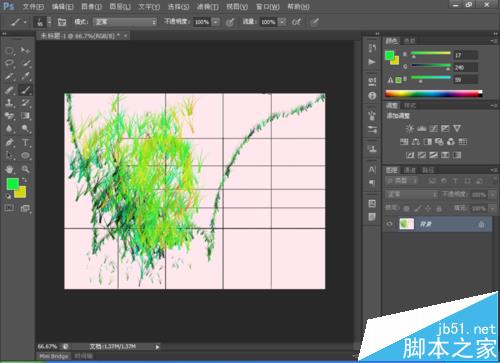Open the Mini Bridge panel tab
This screenshot has height=363, width=500.
click(54, 356)
